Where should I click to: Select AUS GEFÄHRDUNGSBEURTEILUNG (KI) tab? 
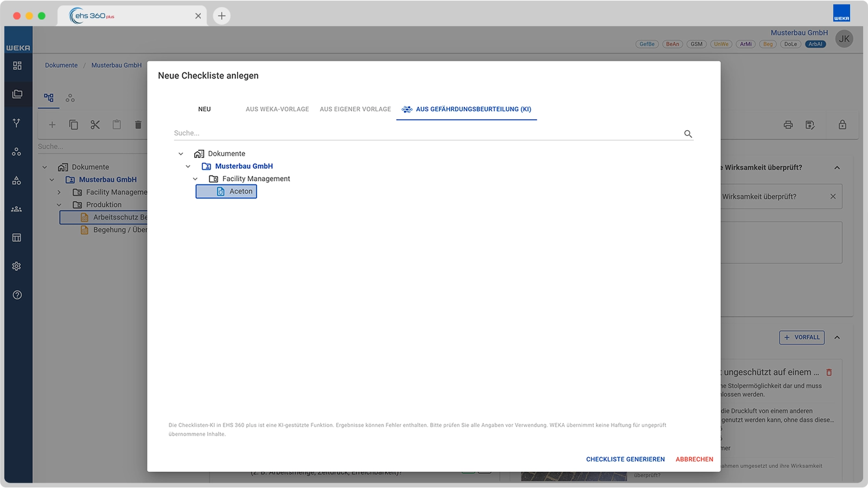click(x=467, y=109)
